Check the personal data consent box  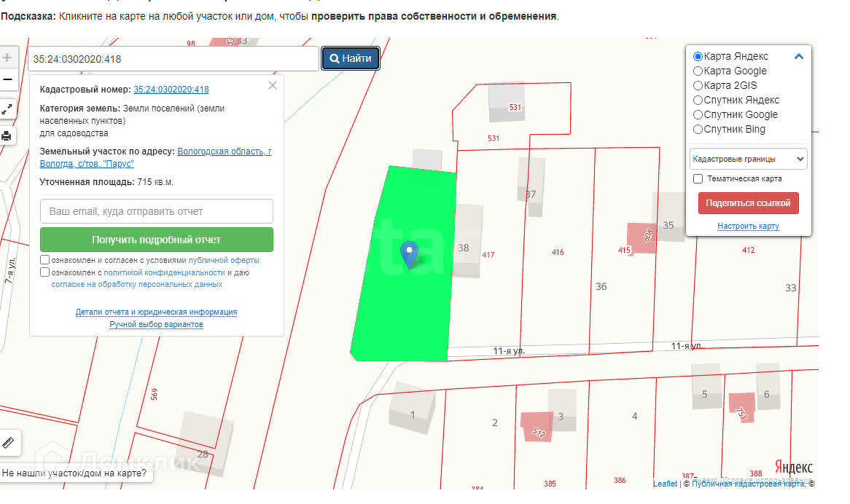(45, 272)
